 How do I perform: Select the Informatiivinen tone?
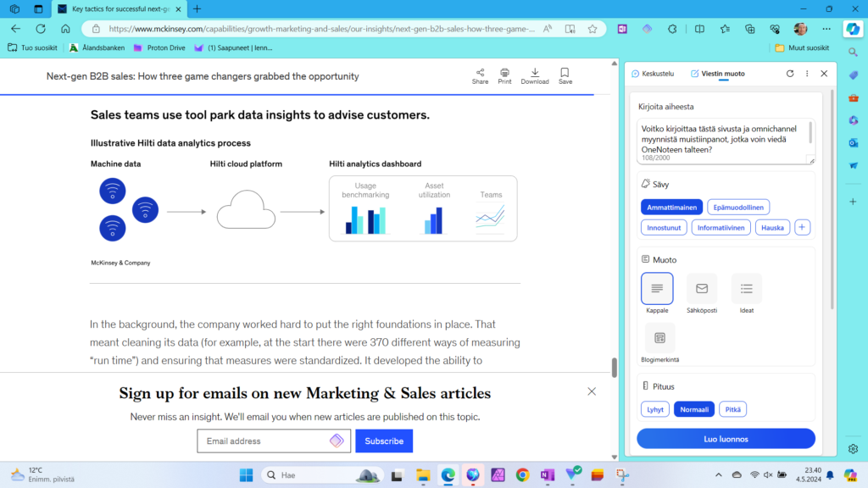721,227
